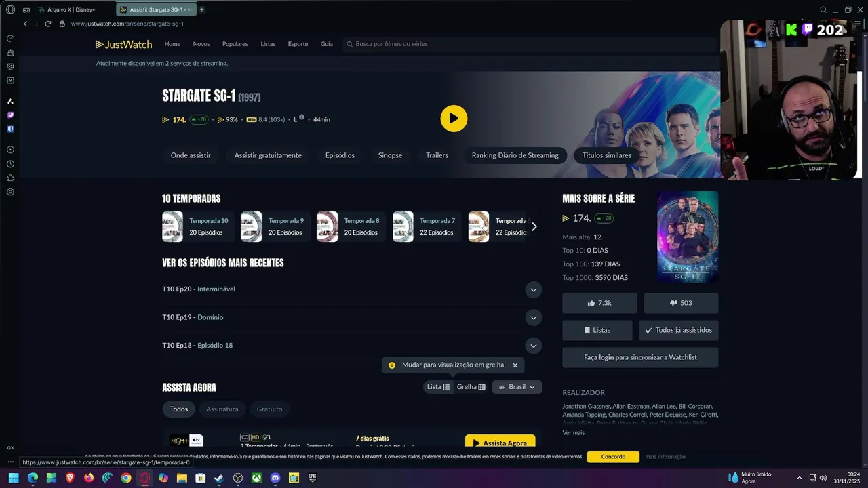Screen dimensions: 868x488
Task: Open Brave browser from the taskbar
Action: (x=70, y=478)
